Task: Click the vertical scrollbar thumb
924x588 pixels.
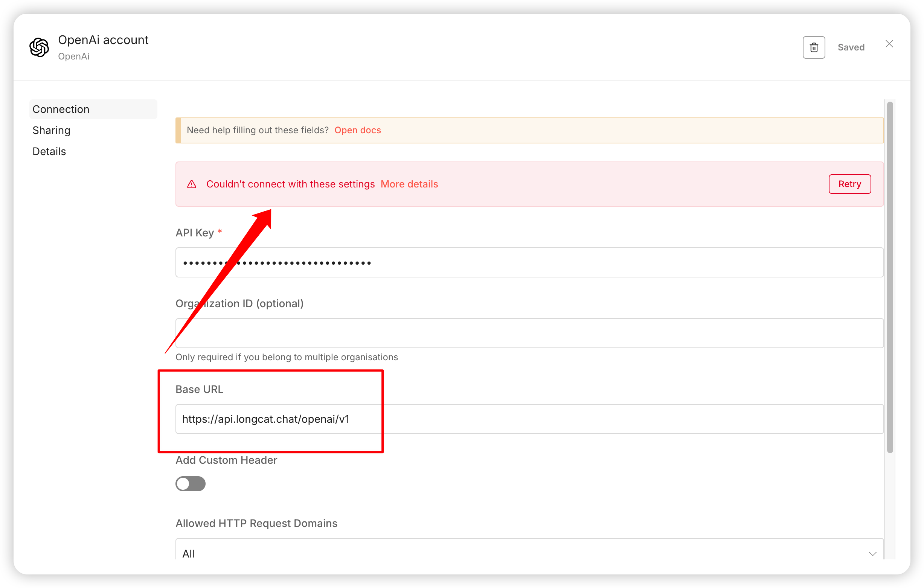Action: (x=890, y=276)
